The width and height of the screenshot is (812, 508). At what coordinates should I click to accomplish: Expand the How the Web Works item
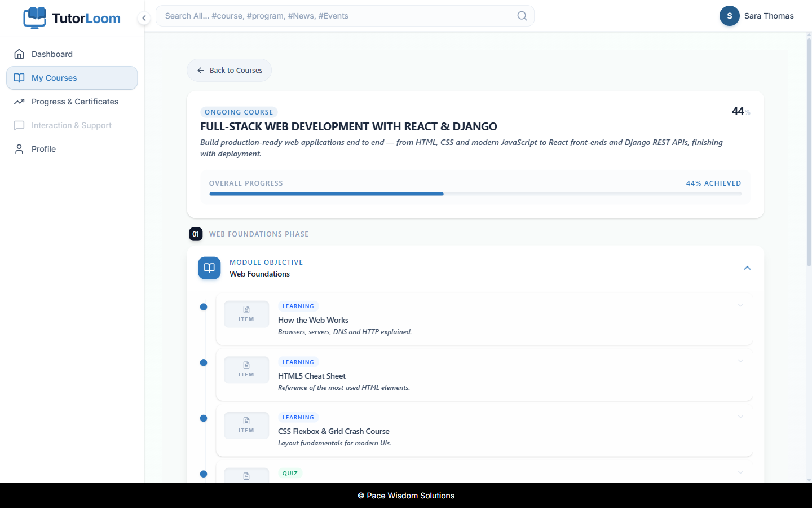point(740,305)
